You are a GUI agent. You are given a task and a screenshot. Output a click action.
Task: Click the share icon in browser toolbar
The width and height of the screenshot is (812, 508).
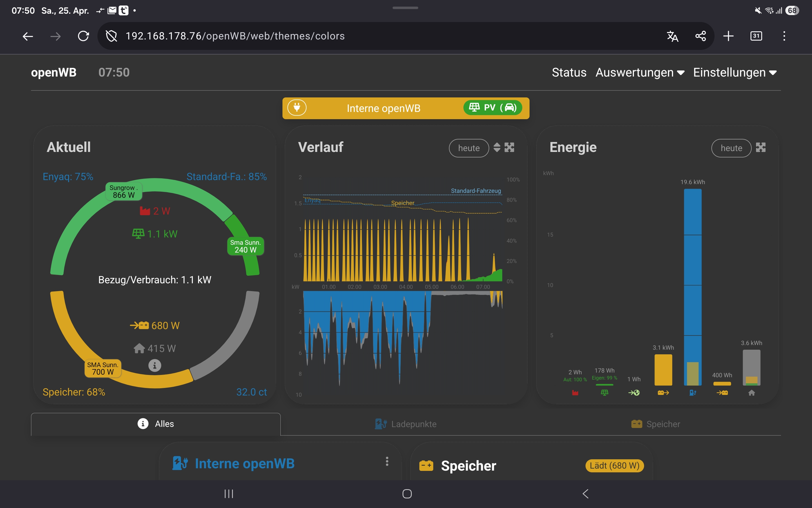coord(700,36)
